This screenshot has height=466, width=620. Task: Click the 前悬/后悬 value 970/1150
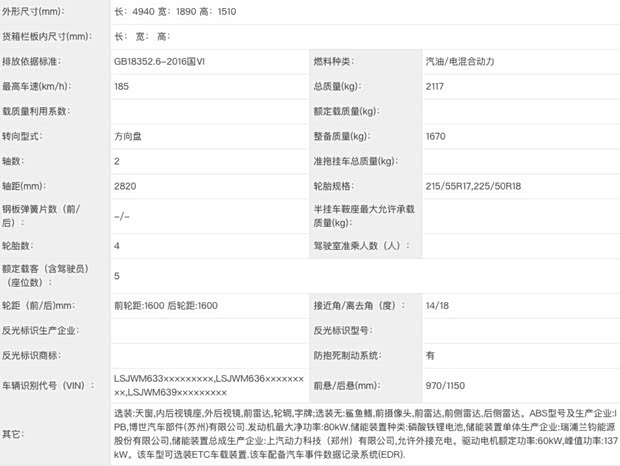[x=445, y=384]
